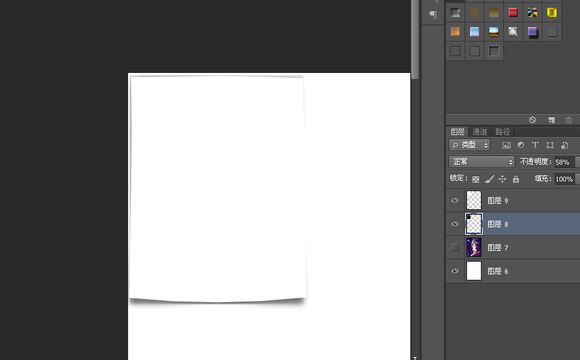
Task: Filter layers by adjustment layer icon
Action: [x=521, y=145]
